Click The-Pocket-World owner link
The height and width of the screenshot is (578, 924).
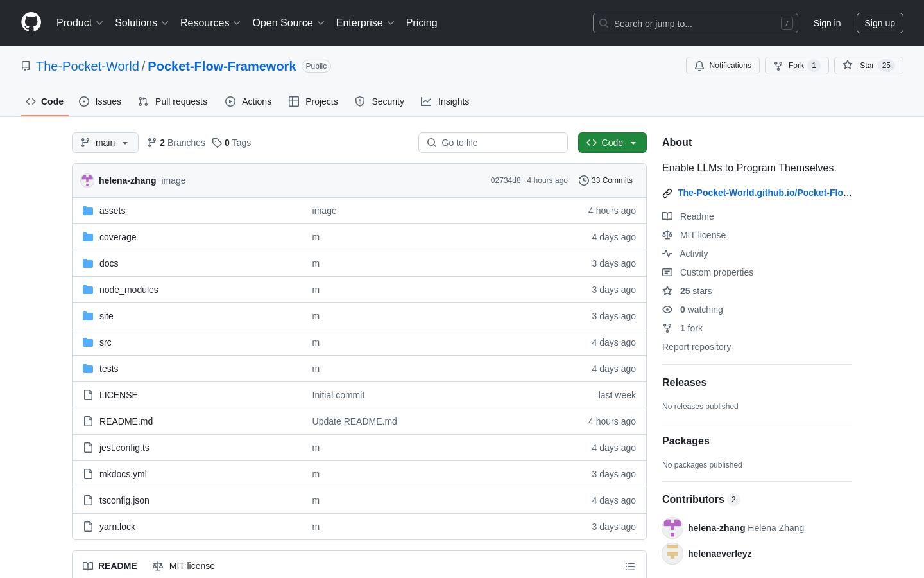87,66
